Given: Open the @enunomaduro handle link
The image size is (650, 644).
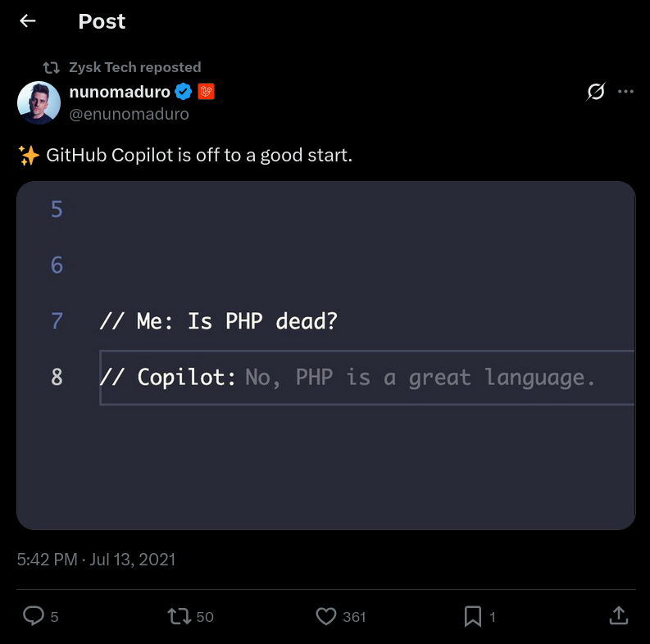Looking at the screenshot, I should click(129, 114).
